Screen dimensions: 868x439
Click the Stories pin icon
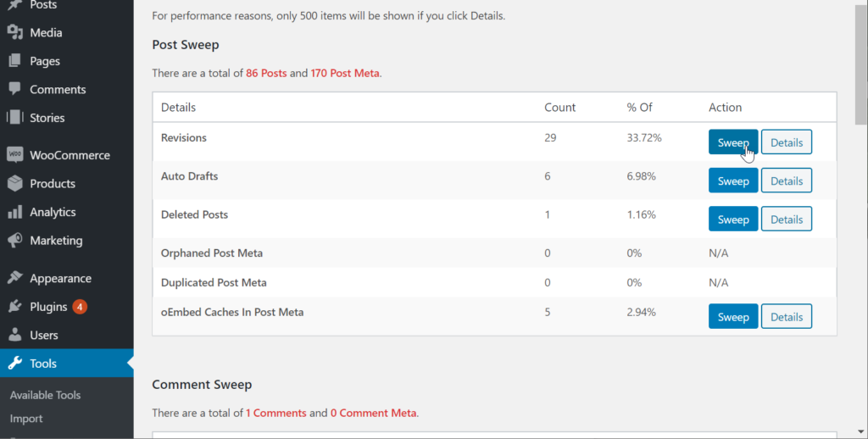pyautogui.click(x=14, y=118)
